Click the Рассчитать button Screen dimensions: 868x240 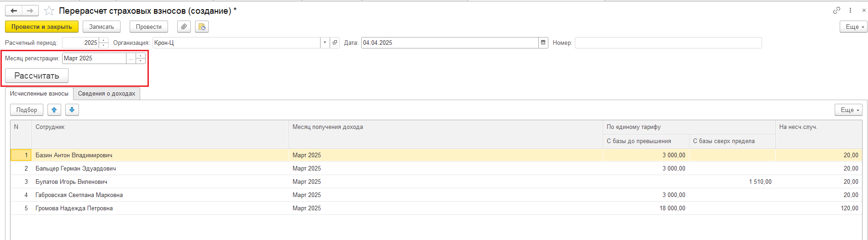[x=37, y=76]
